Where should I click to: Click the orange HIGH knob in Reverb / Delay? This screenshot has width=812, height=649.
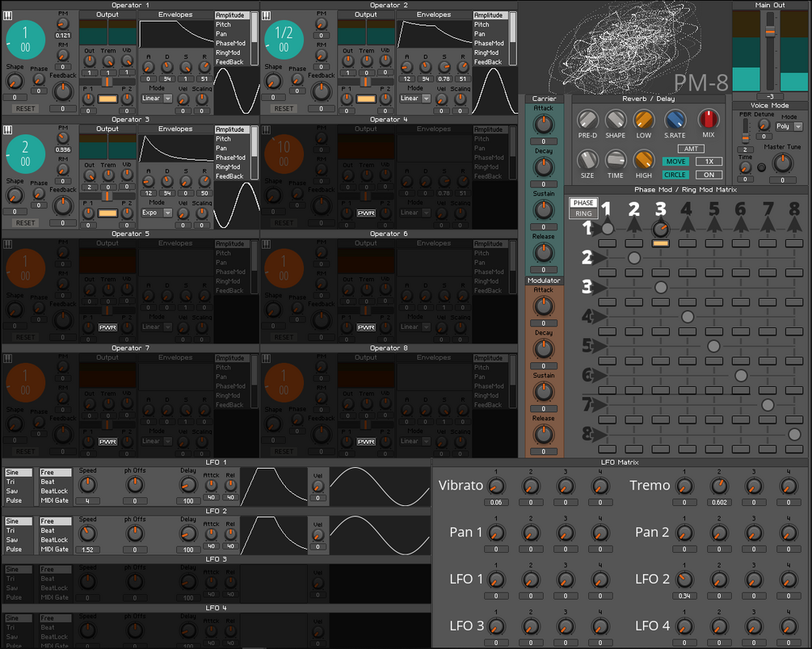644,160
